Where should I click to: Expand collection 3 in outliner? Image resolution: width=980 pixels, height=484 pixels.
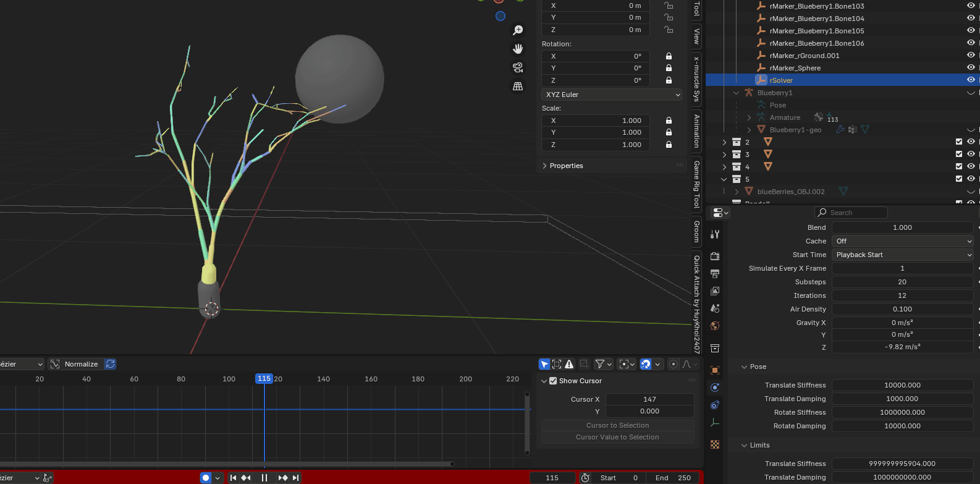click(x=724, y=155)
